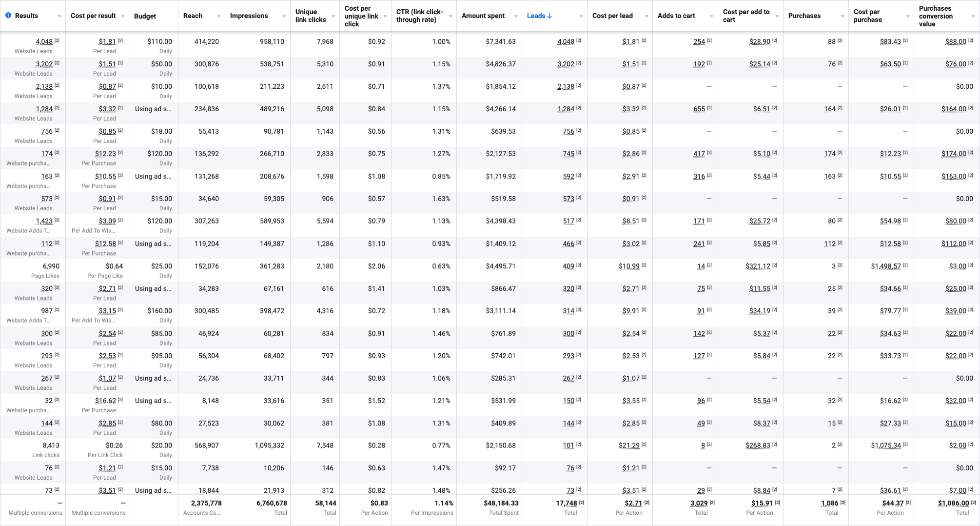This screenshot has width=980, height=526.
Task: Click footnote marker beside total Cost per lead $2.71
Action: point(647,502)
